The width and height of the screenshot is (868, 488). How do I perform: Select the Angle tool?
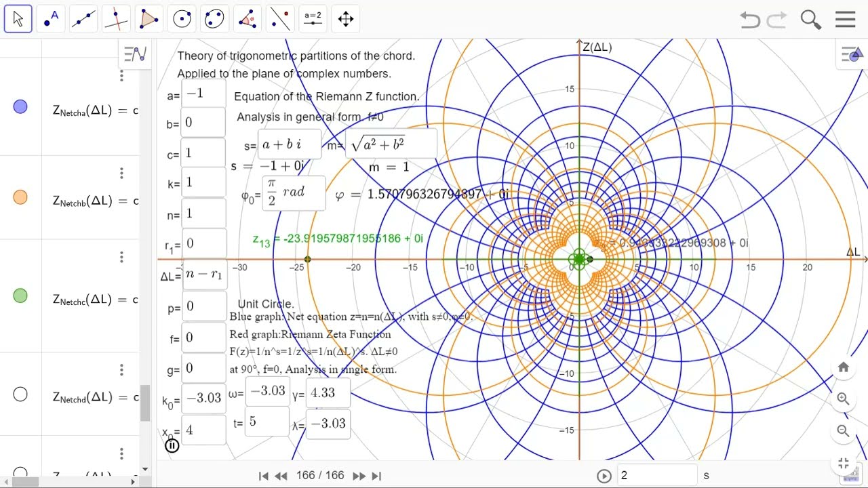click(x=246, y=18)
